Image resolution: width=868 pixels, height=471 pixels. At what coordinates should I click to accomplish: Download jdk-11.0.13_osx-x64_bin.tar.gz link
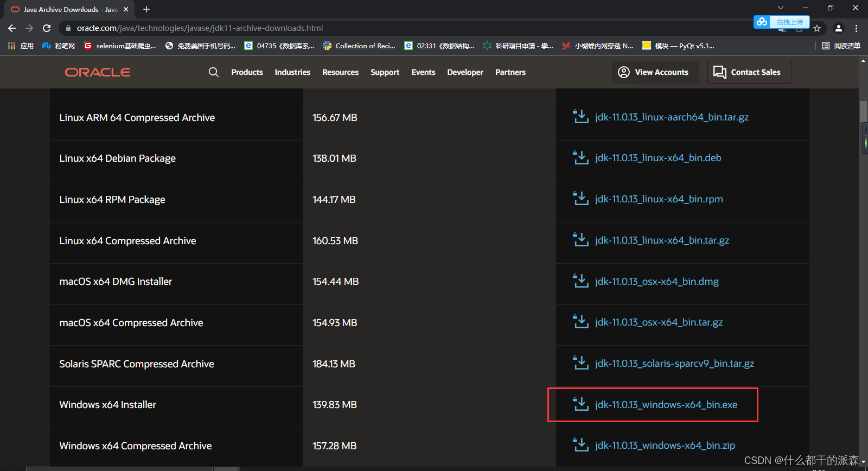tap(659, 322)
